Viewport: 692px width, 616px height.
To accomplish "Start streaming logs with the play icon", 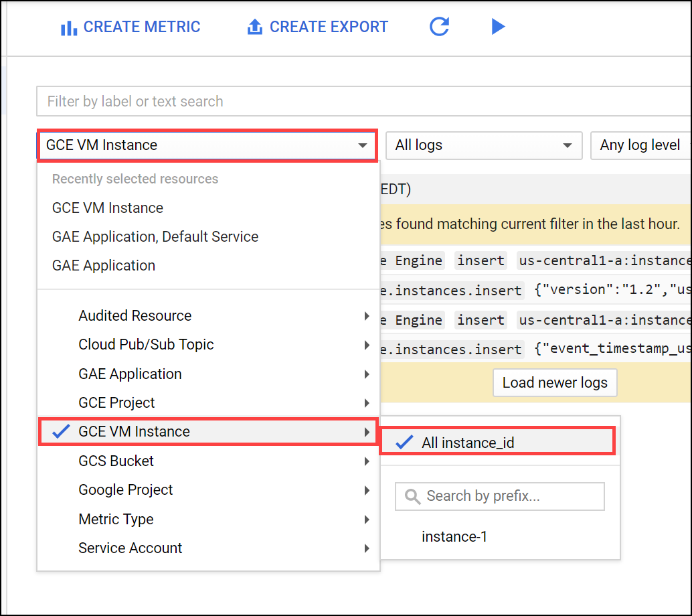I will (498, 27).
